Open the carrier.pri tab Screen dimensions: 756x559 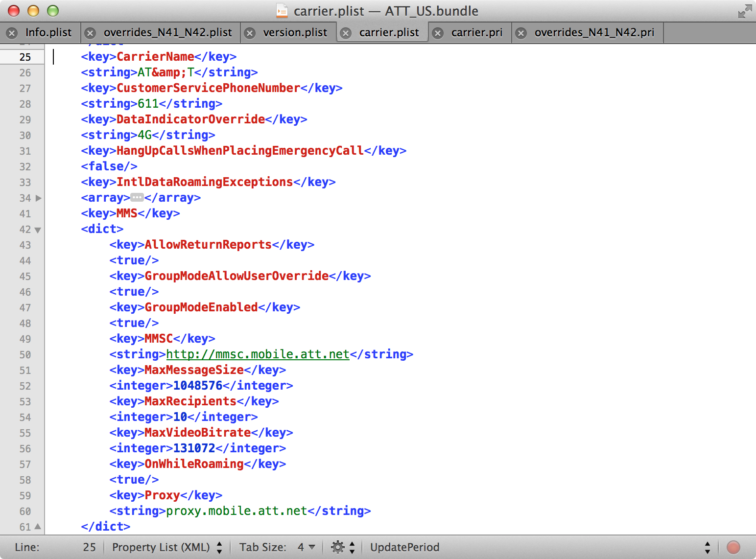[x=477, y=32]
